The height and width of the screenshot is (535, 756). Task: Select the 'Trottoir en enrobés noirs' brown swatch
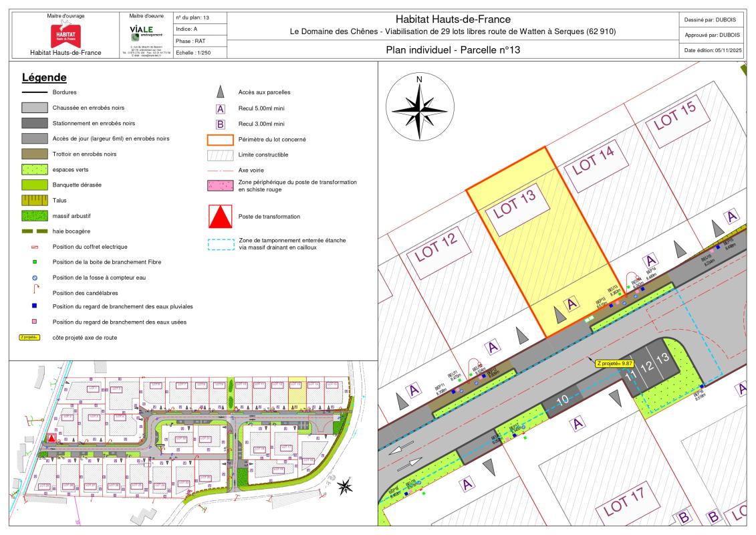click(x=35, y=154)
